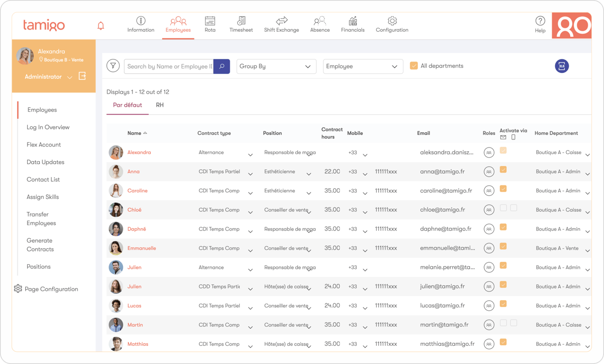Viewport: 604px width, 364px height.
Task: Open employee Matthias profile link
Action: pyautogui.click(x=138, y=344)
